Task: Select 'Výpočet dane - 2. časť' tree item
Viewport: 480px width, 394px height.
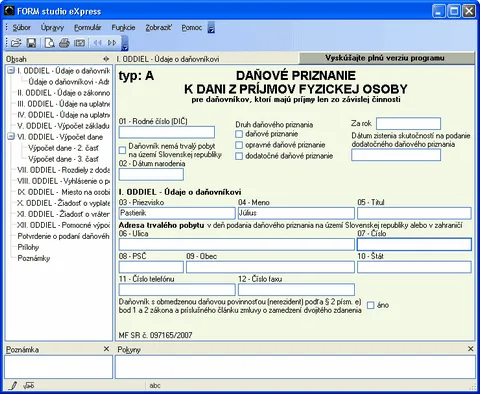Action: (63, 148)
